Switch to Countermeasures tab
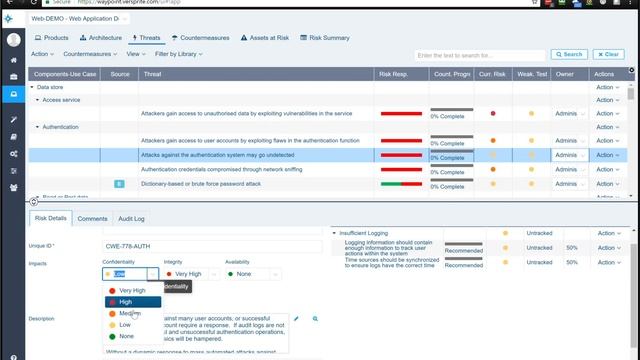This screenshot has width=640, height=360. [x=200, y=38]
